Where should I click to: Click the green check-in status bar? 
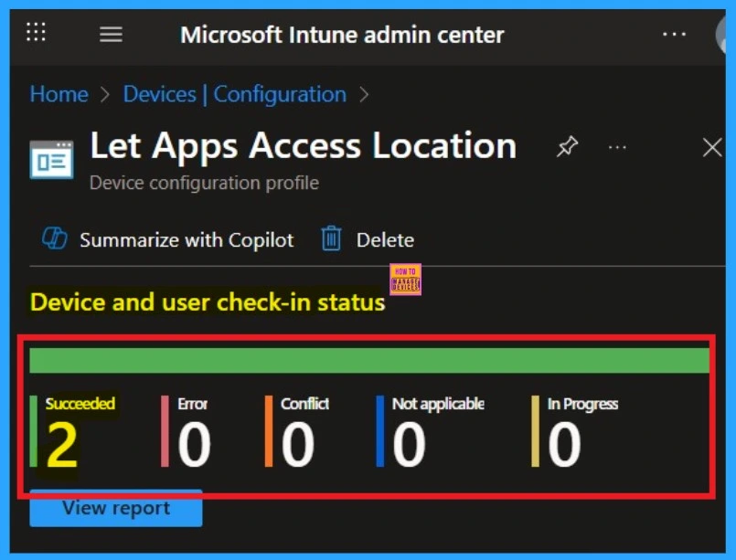click(369, 361)
